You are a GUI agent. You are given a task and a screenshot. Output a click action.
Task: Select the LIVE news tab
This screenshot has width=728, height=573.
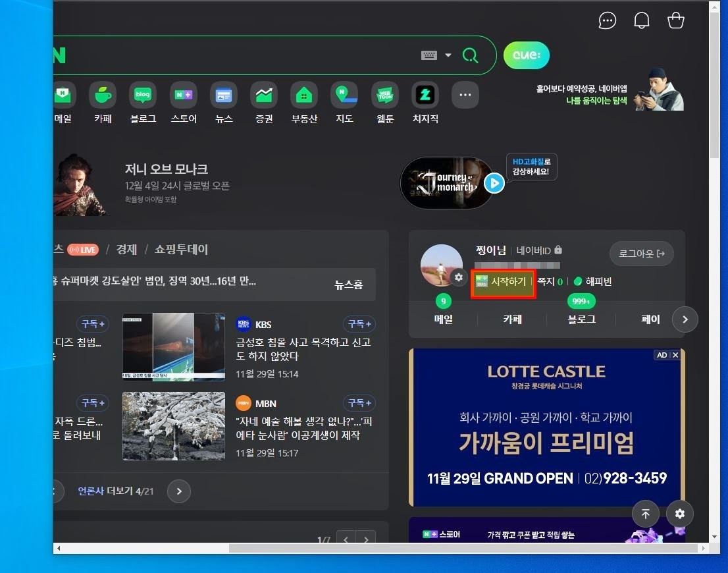(83, 250)
